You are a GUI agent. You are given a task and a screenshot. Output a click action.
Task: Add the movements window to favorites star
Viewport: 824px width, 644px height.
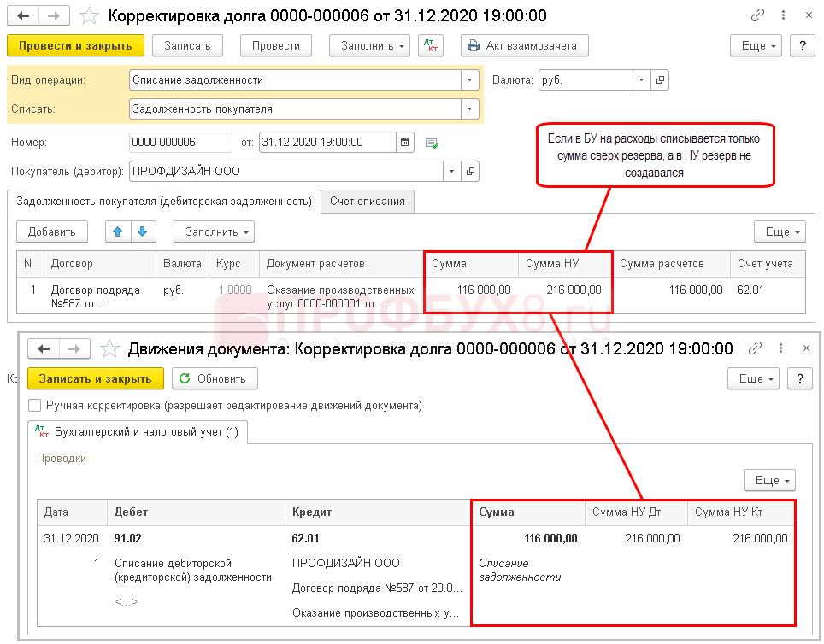tap(109, 348)
